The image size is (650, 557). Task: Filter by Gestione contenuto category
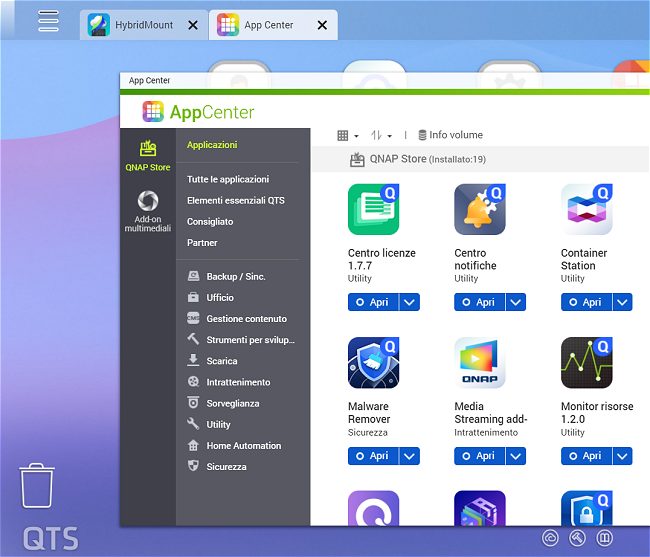(x=237, y=319)
